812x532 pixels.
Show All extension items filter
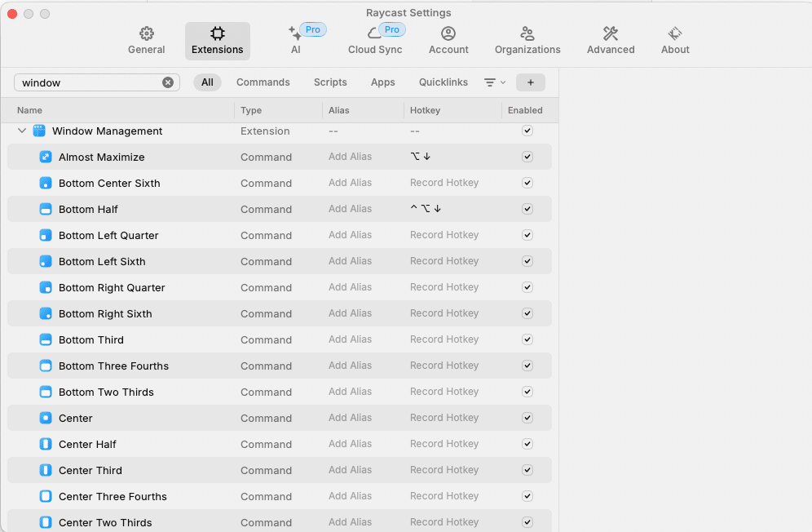click(207, 82)
